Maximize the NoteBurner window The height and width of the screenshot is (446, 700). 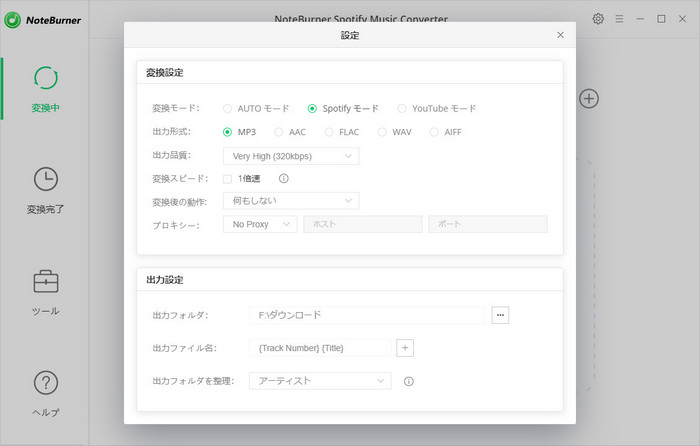661,19
